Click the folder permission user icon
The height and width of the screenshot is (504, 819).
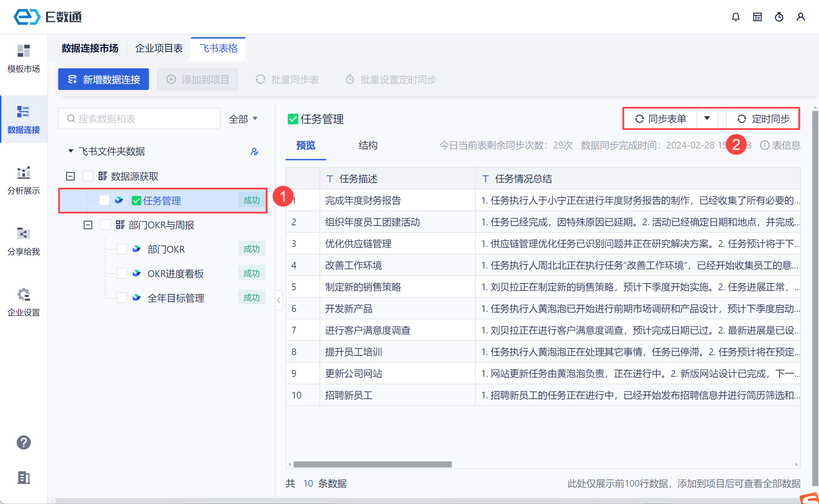pos(254,152)
